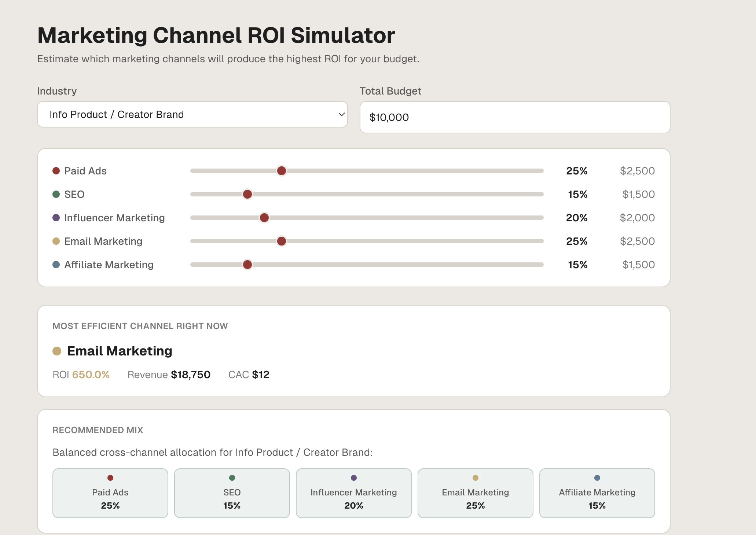
Task: Click the ROI 650.0% value
Action: pos(91,374)
